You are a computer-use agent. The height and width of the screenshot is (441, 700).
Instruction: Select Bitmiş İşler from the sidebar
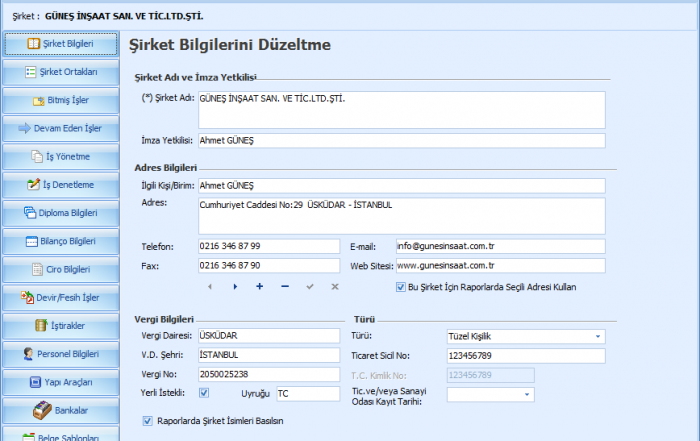pos(61,100)
